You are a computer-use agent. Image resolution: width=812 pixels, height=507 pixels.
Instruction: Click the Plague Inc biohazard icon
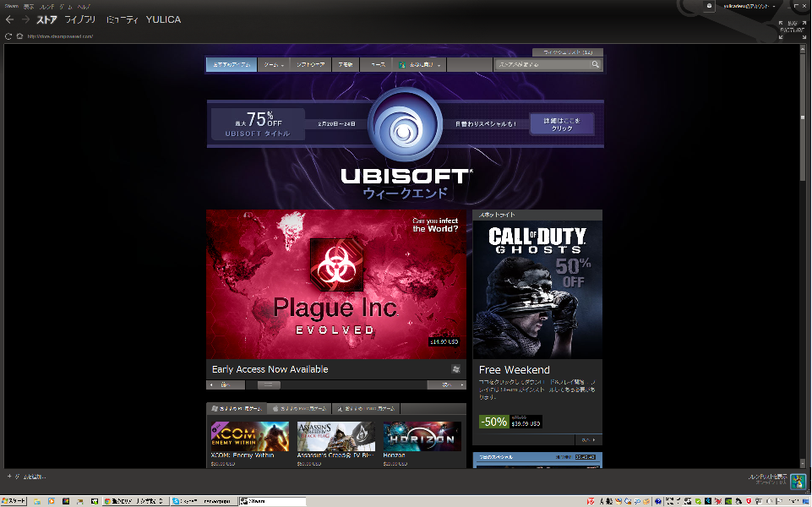click(336, 264)
